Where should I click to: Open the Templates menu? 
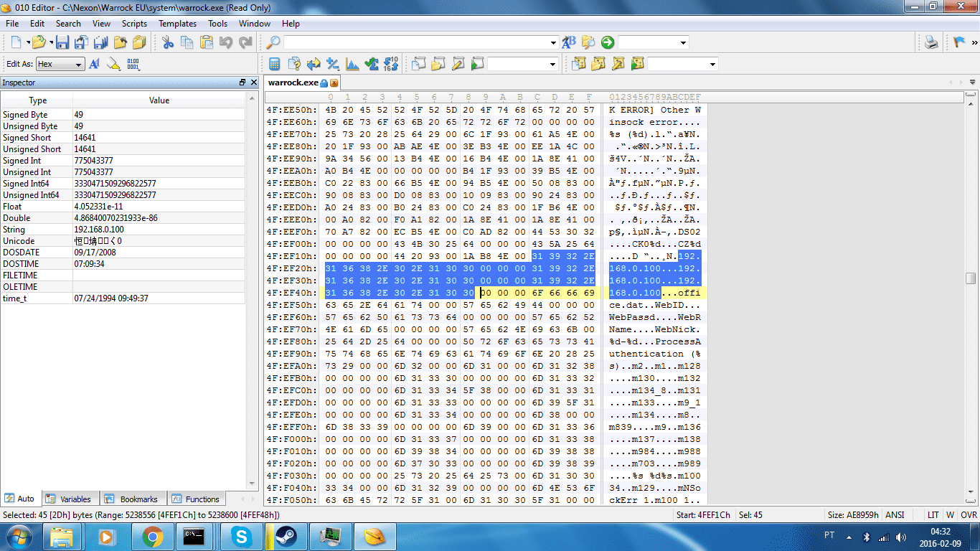pos(177,24)
